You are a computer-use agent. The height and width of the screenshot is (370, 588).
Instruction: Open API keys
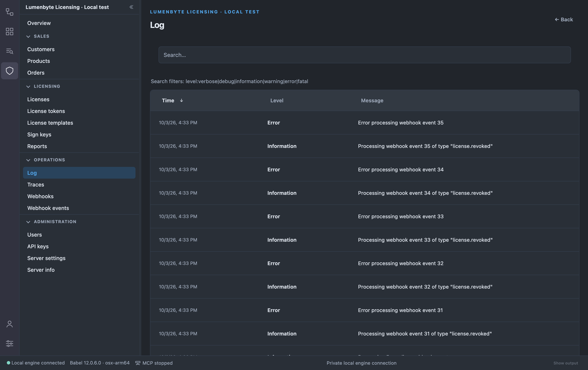click(79, 246)
